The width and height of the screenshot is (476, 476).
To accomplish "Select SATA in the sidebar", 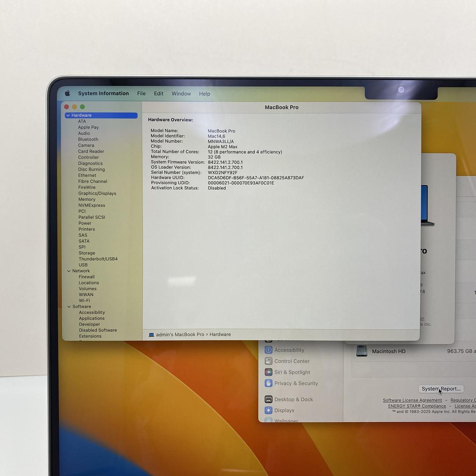I will click(84, 241).
